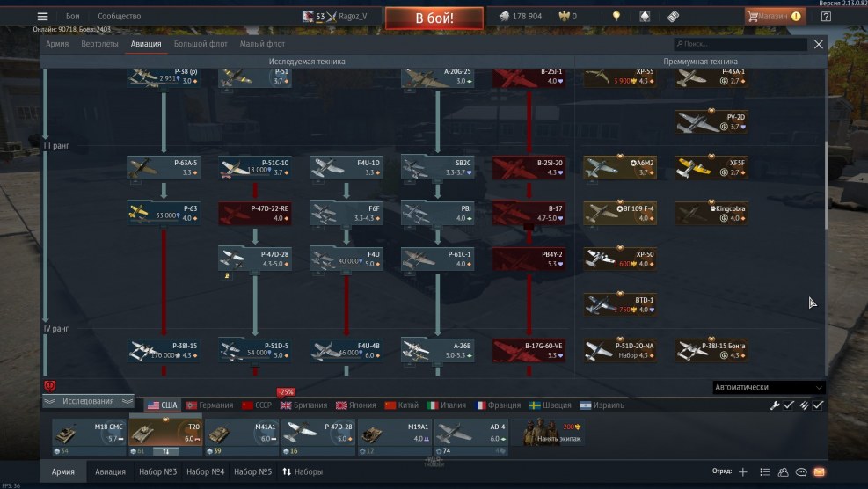Toggle the first checkmark next to wrench

789,405
